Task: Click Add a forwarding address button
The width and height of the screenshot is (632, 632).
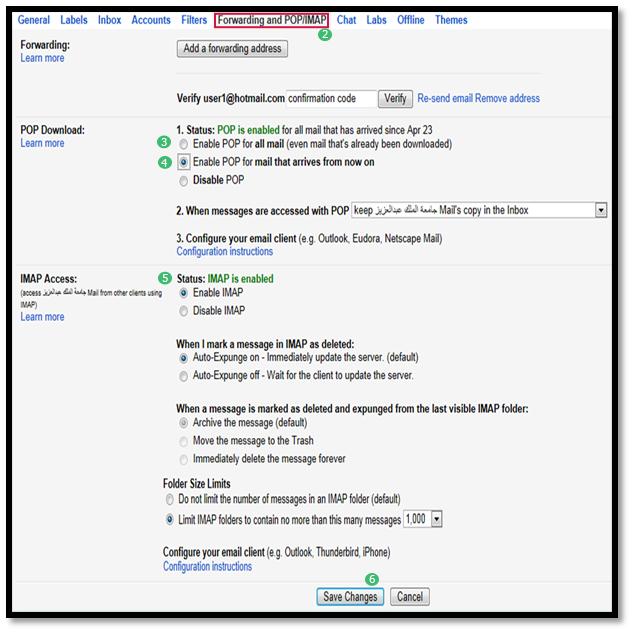Action: click(232, 48)
